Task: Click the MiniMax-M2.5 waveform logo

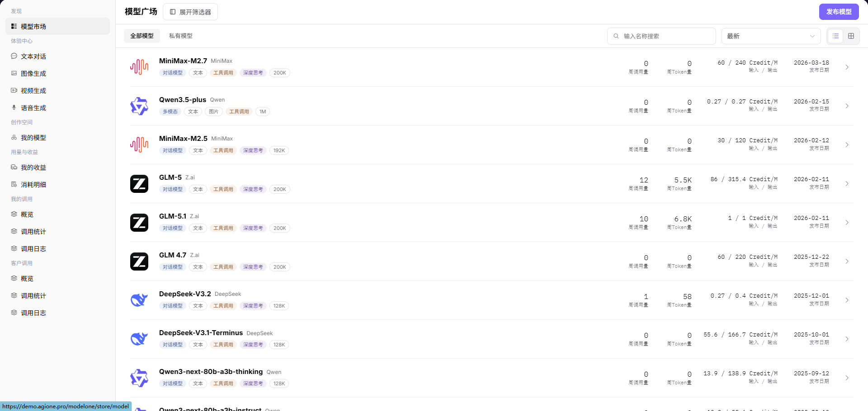Action: tap(139, 145)
